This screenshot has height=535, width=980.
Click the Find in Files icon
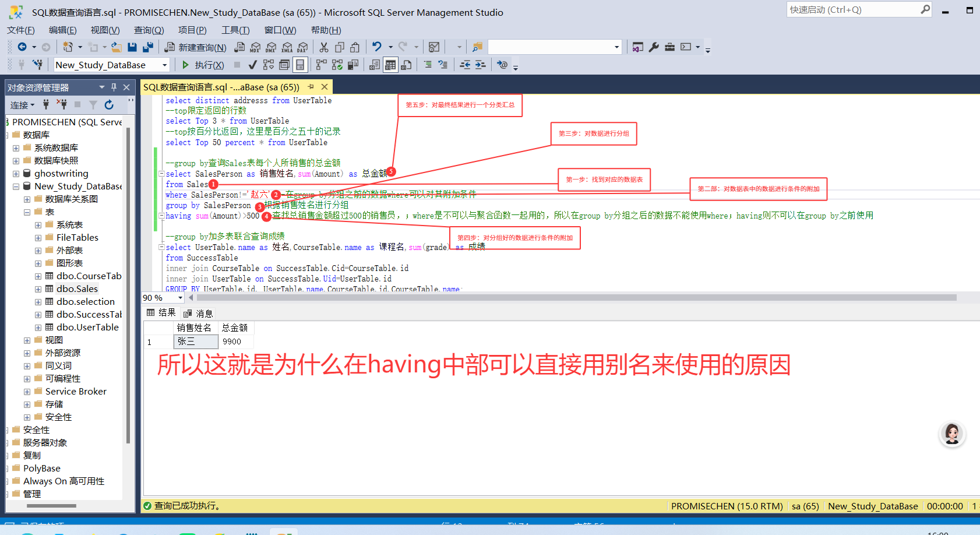477,47
